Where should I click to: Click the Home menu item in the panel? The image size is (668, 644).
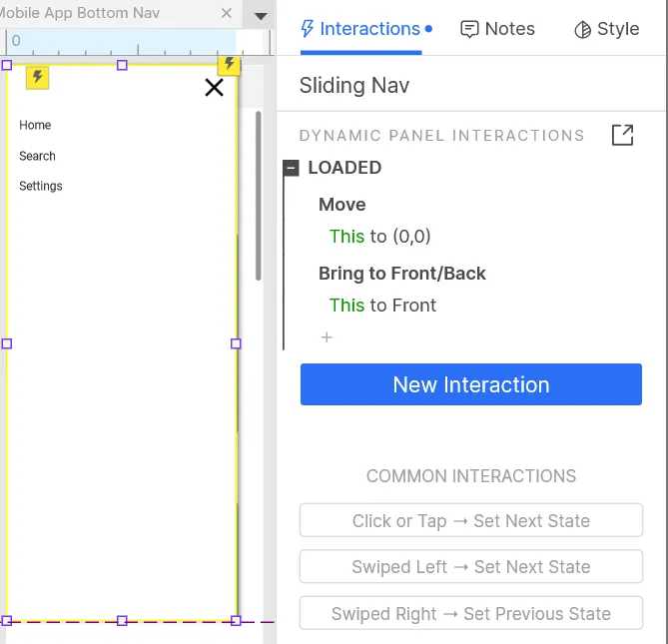tap(35, 125)
